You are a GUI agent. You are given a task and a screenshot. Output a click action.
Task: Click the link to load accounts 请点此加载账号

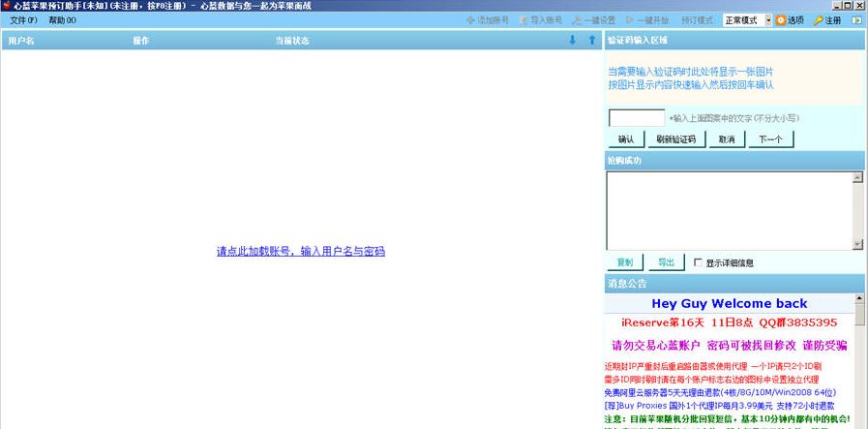[x=300, y=251]
